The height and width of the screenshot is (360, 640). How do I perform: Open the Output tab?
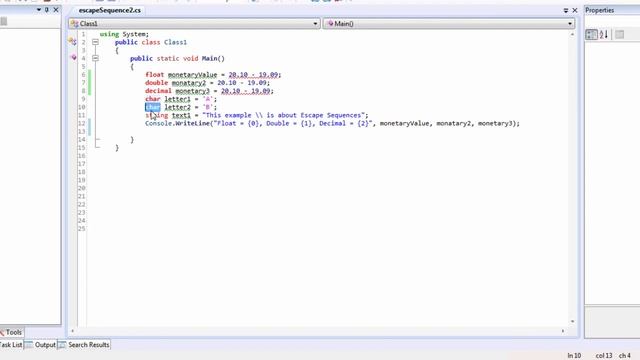pyautogui.click(x=40, y=345)
